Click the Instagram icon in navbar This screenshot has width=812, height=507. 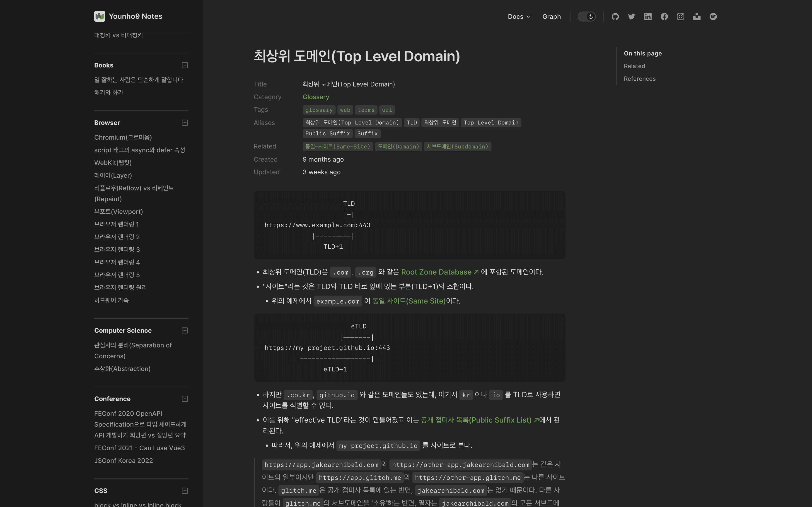click(x=680, y=17)
